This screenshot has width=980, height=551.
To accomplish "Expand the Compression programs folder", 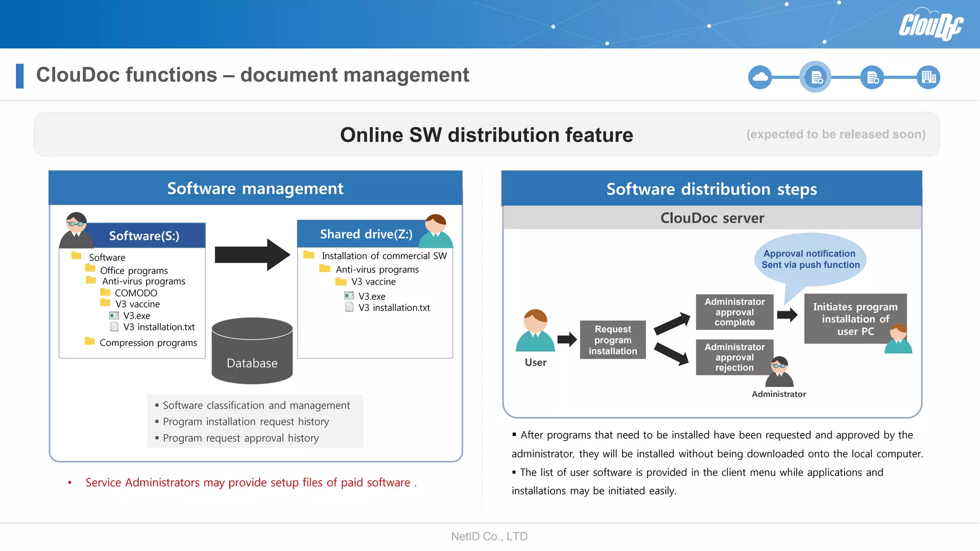I will tap(148, 342).
